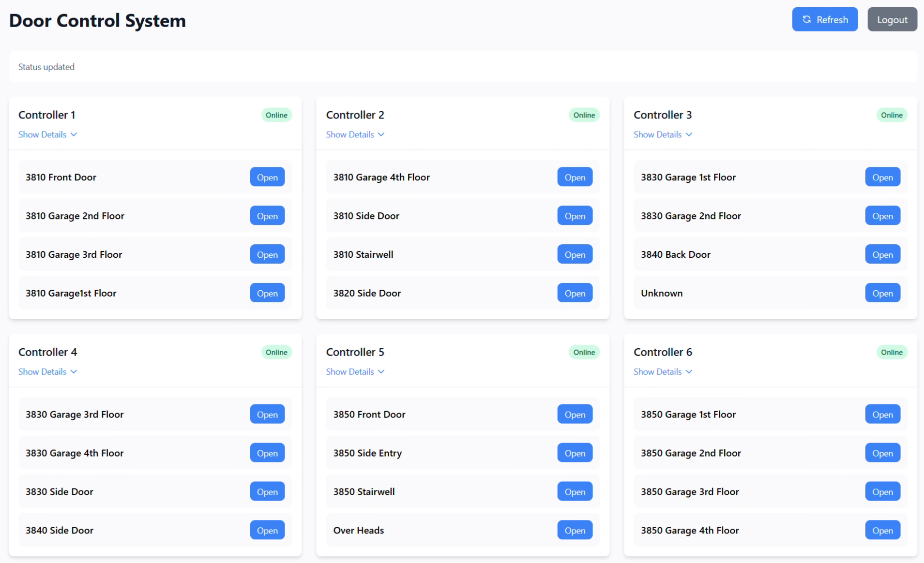Expand Show Details for Controller 1
924x563 pixels.
47,134
